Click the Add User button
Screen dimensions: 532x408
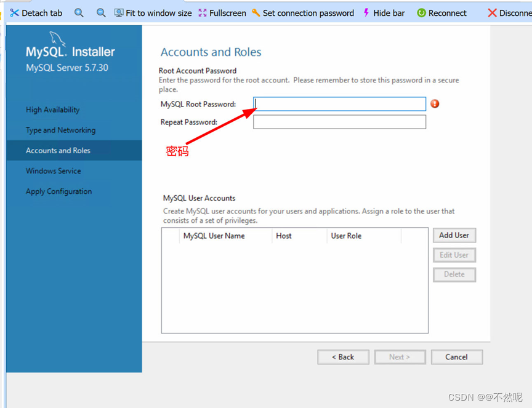pyautogui.click(x=454, y=235)
